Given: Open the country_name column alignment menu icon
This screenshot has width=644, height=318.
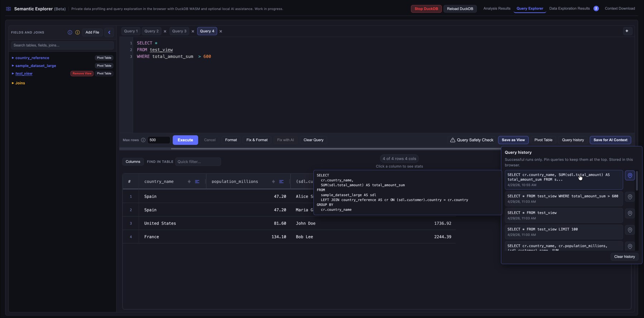Looking at the screenshot, I should point(197,182).
